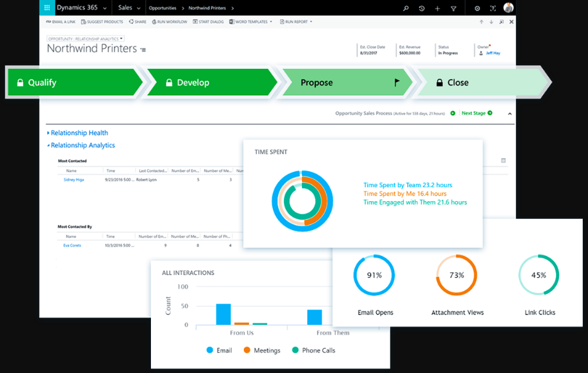Click the user profile avatar
This screenshot has height=373, width=588.
click(x=508, y=8)
